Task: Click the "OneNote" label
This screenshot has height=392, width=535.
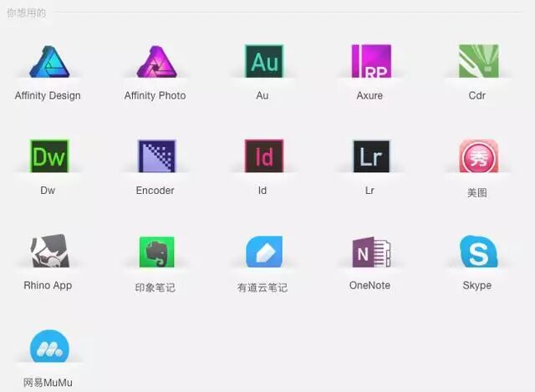Action: [x=369, y=285]
